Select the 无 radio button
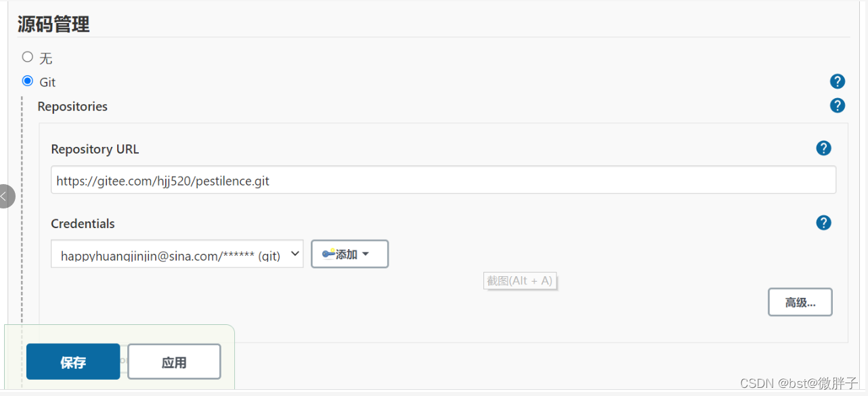 pyautogui.click(x=28, y=57)
